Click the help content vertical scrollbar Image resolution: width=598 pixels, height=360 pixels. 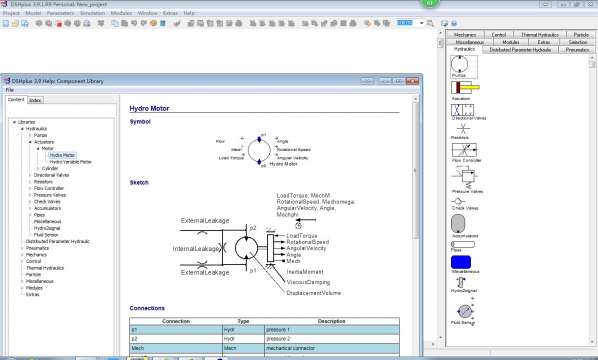(415, 168)
